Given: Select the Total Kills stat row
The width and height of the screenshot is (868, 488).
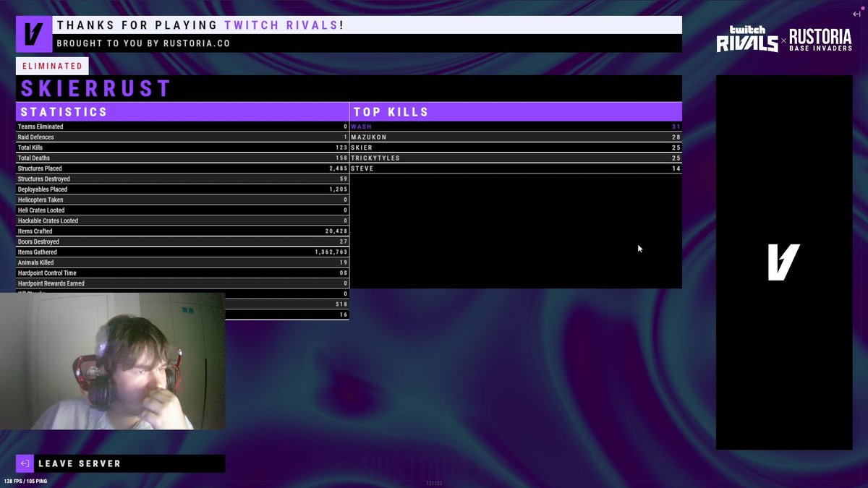Looking at the screenshot, I should (x=182, y=147).
